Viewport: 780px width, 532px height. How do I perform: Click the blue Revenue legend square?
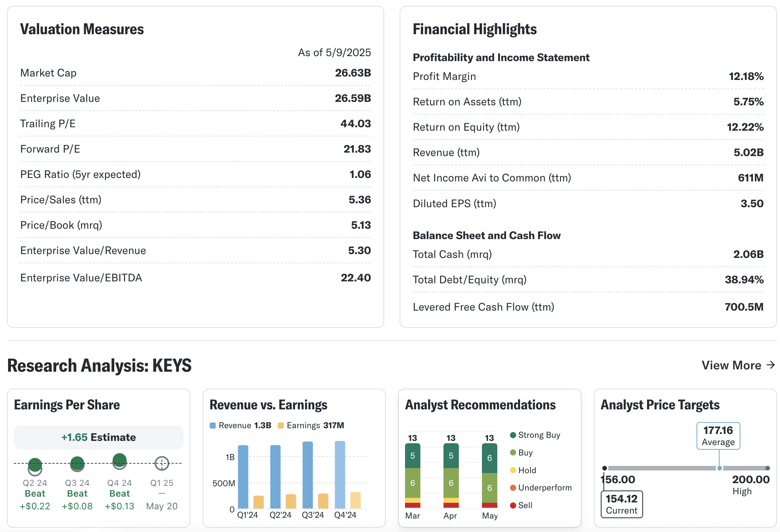(x=213, y=426)
